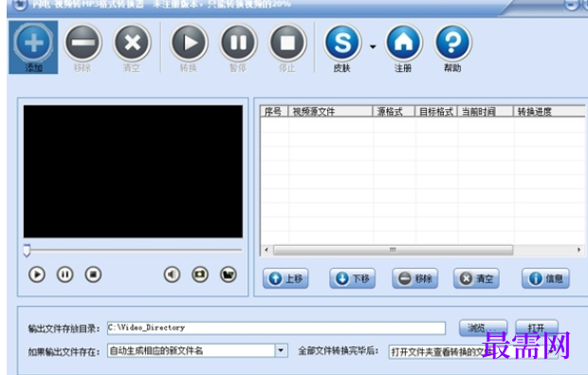Click the file list horizontal scrollbar thumb
Viewport: 588px width, 375px height.
pos(393,250)
